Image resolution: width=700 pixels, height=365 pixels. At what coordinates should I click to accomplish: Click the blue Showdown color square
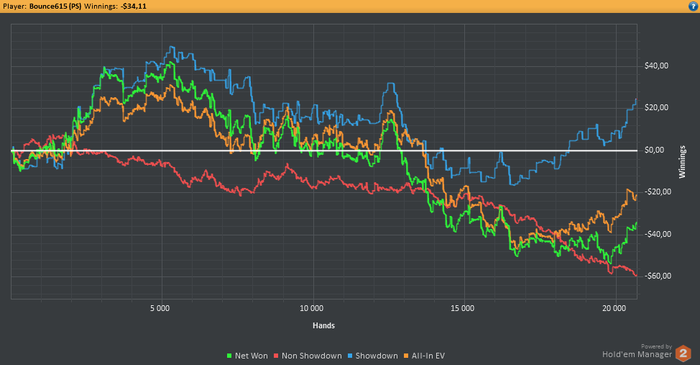350,356
